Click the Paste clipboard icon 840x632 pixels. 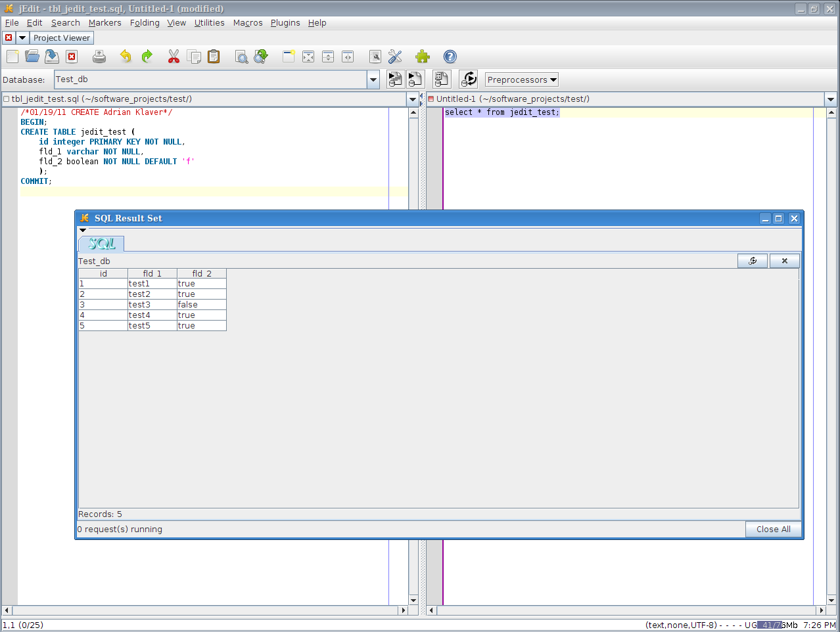pyautogui.click(x=214, y=56)
